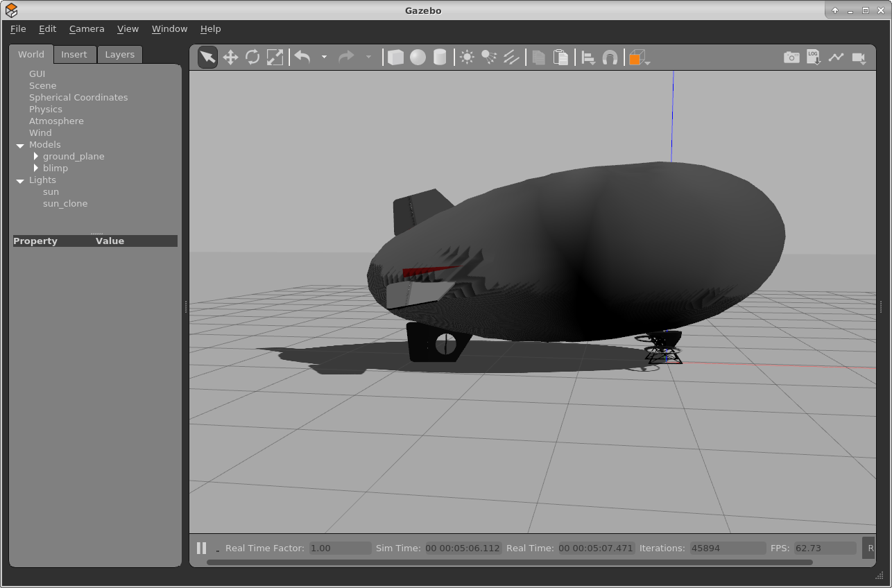Open the align tool
This screenshot has height=588, width=892.
588,58
